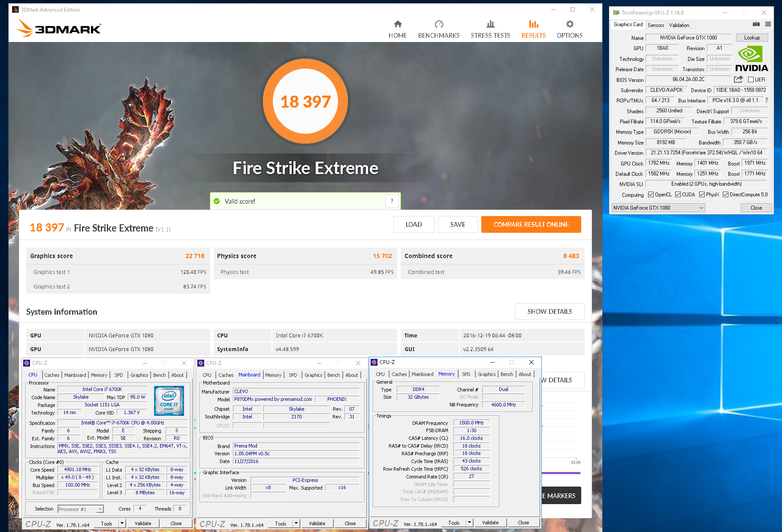Click CPU-Z Mainboard window title icon
Image resolution: width=782 pixels, height=532 pixels.
201,363
